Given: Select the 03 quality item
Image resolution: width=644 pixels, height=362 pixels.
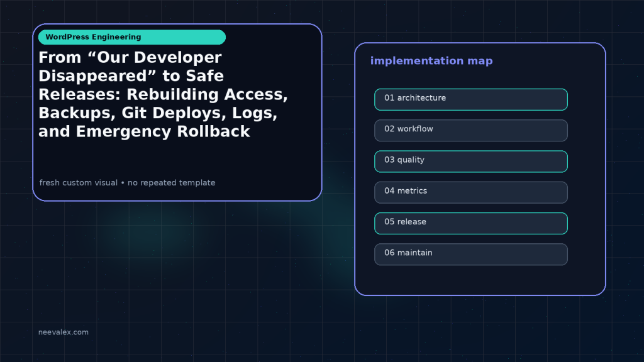Looking at the screenshot, I should tap(470, 162).
